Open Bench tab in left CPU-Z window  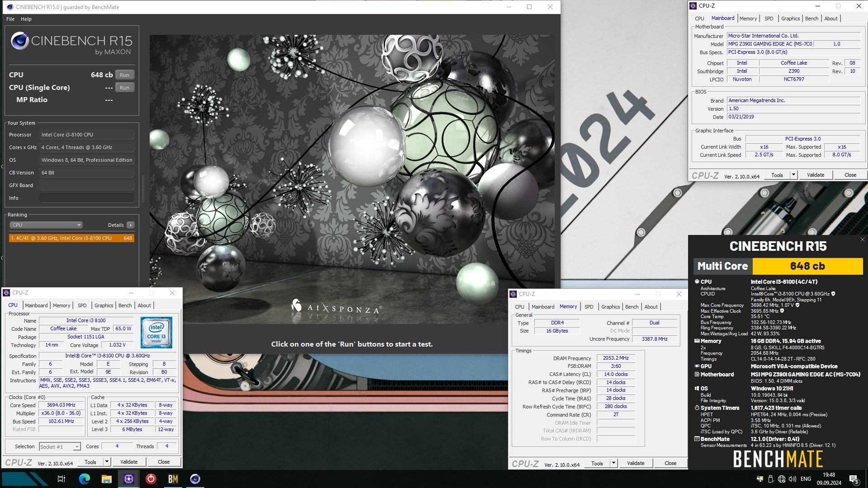tap(125, 305)
